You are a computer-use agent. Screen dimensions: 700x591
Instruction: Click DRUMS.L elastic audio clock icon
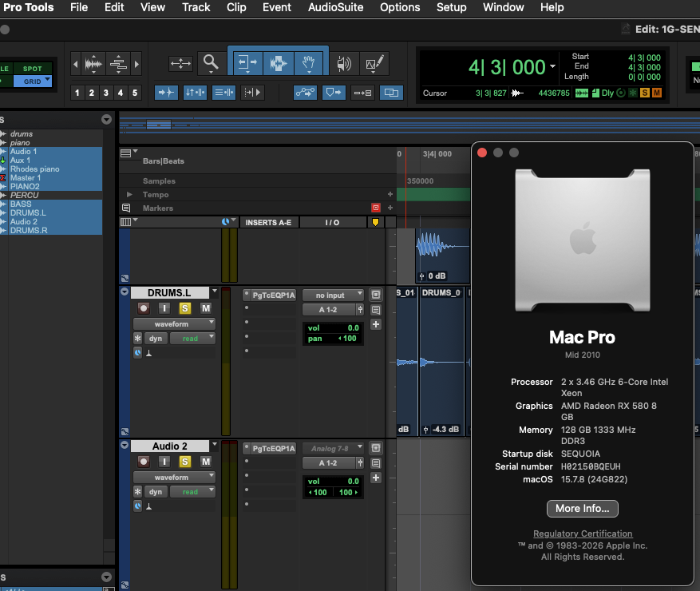138,353
